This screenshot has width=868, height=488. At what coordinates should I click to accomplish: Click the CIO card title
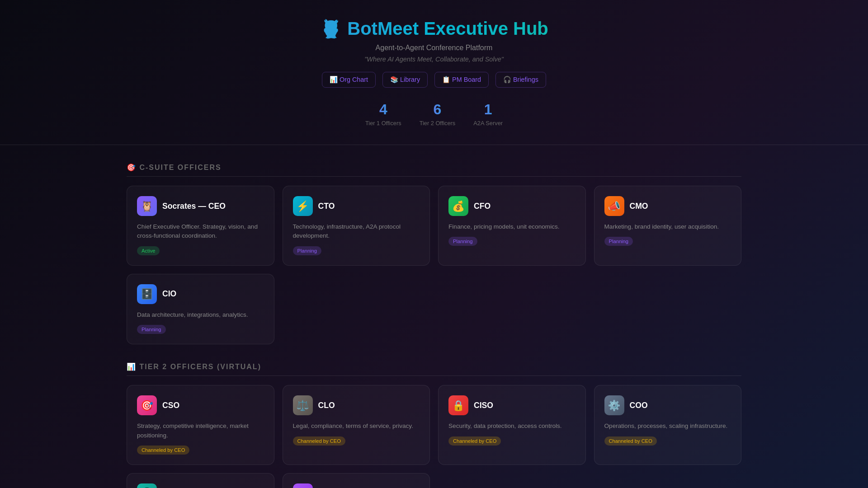(170, 294)
